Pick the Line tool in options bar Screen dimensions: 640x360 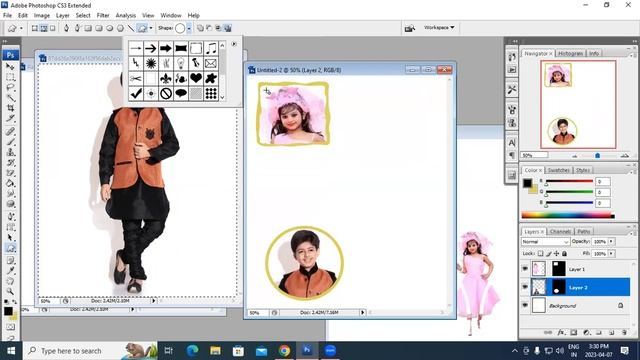[x=131, y=28]
